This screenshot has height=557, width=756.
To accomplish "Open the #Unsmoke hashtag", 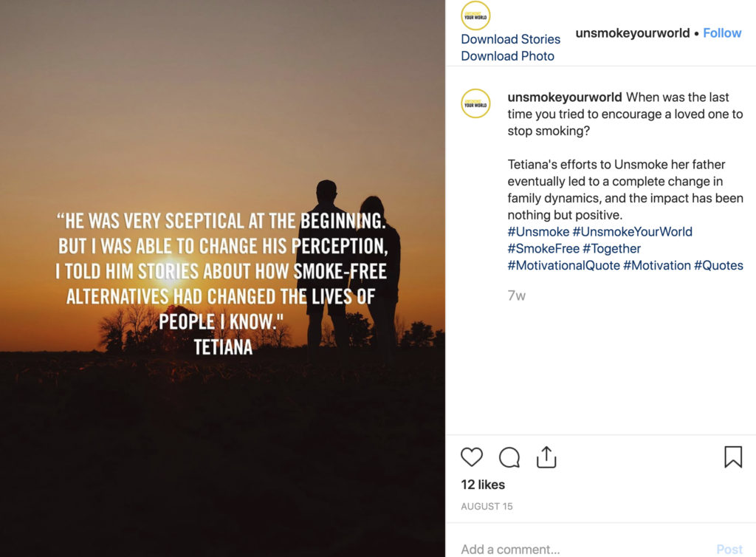I will (538, 231).
